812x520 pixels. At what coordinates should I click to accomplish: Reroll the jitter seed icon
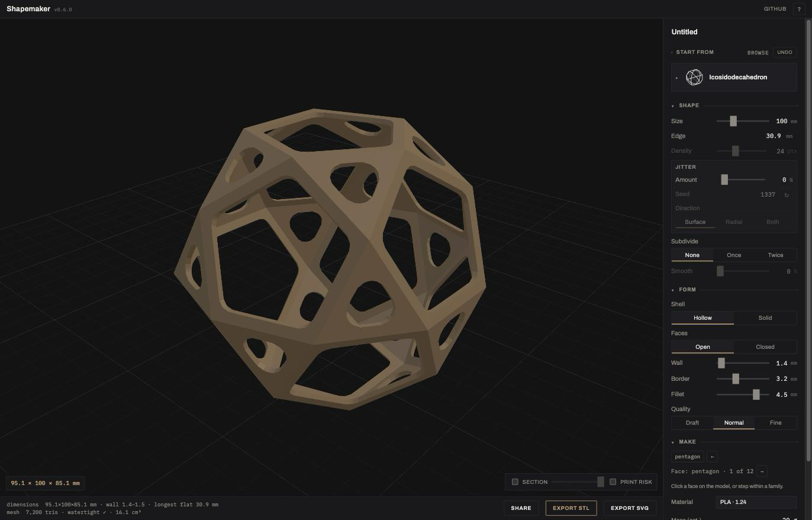787,194
